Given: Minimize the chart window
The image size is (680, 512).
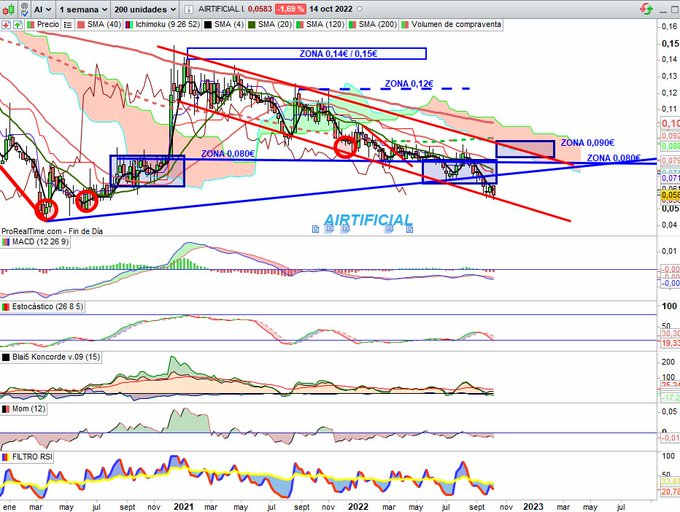Looking at the screenshot, I should [x=663, y=10].
